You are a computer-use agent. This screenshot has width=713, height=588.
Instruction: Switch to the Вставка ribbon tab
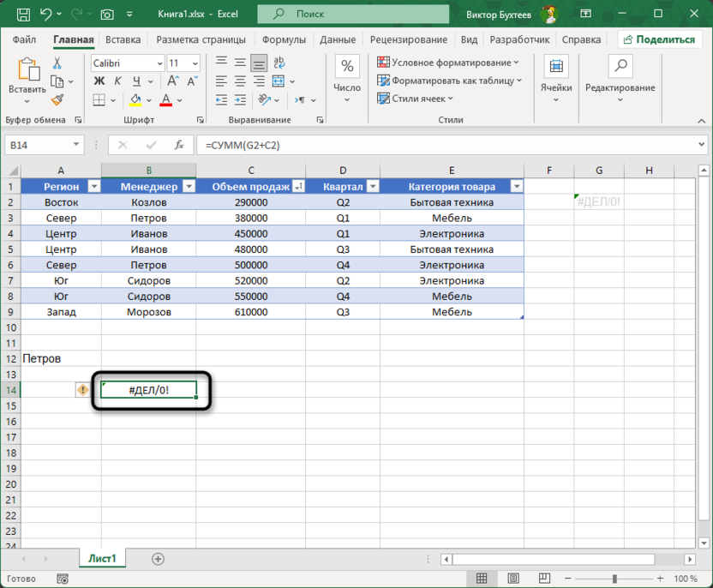123,39
